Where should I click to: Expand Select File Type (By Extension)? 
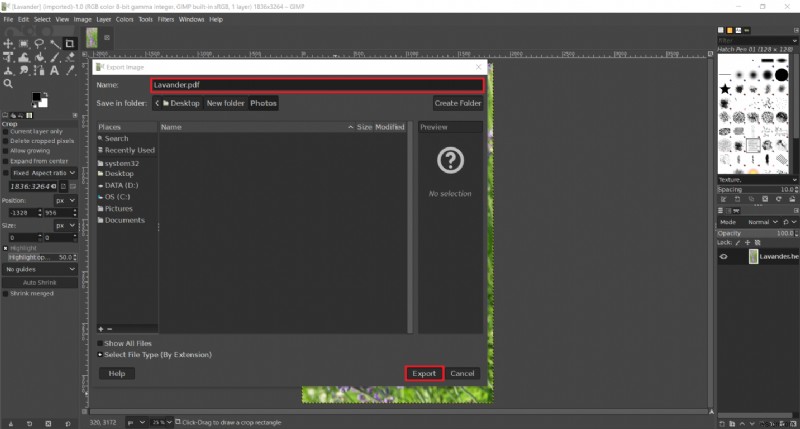coord(101,354)
